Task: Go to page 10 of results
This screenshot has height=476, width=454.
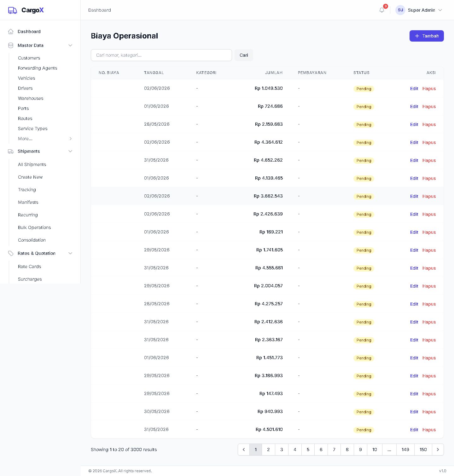Action: [375, 450]
